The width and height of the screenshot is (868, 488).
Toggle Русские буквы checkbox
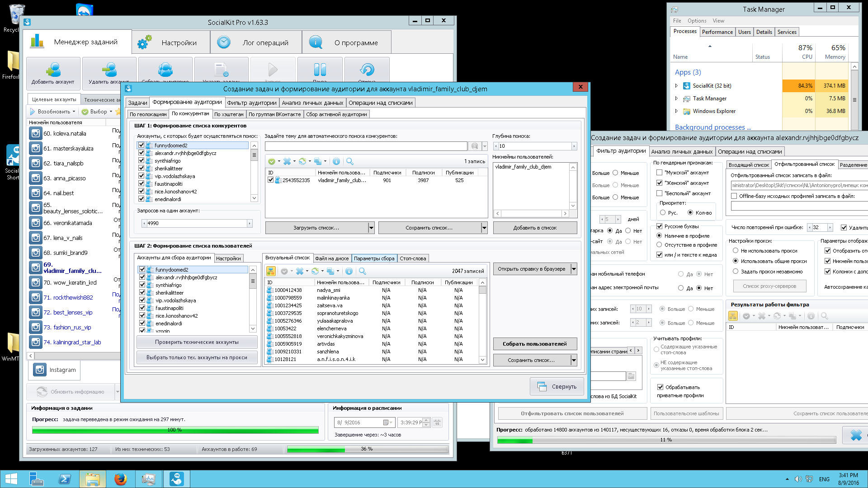click(x=660, y=226)
